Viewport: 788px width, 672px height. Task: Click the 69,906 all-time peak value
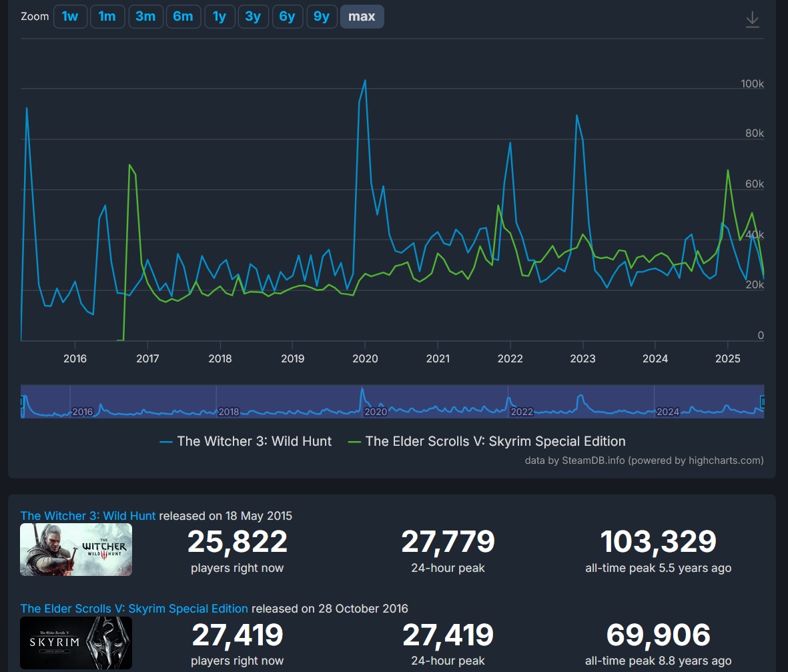659,635
